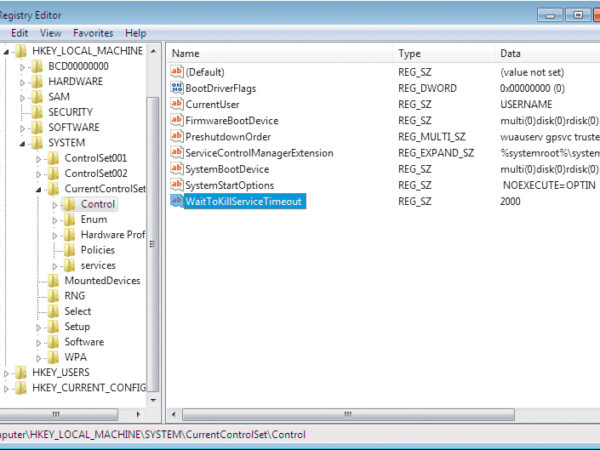The width and height of the screenshot is (600, 450).
Task: Select the CurrentUser registry value
Action: [x=215, y=104]
